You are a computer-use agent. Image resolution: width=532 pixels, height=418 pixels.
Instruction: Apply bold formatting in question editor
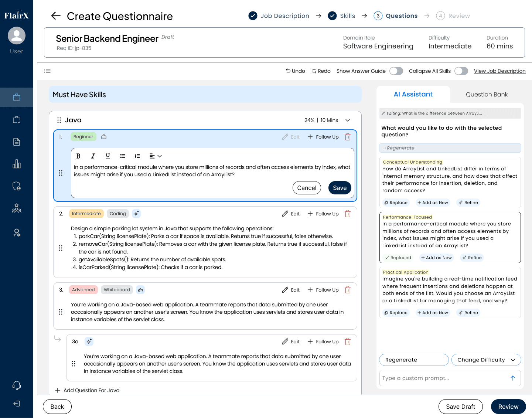(x=78, y=156)
